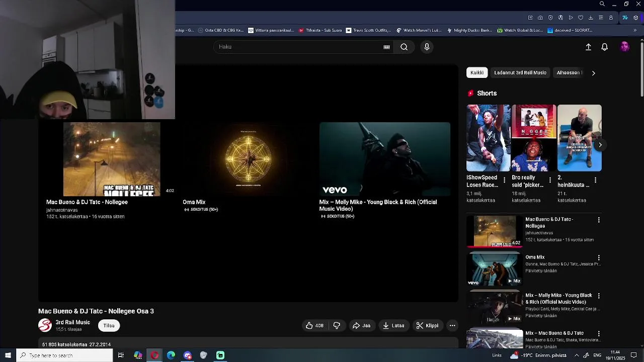
Task: Play end-screen Melly Mike vevo thumbnail
Action: (x=385, y=159)
